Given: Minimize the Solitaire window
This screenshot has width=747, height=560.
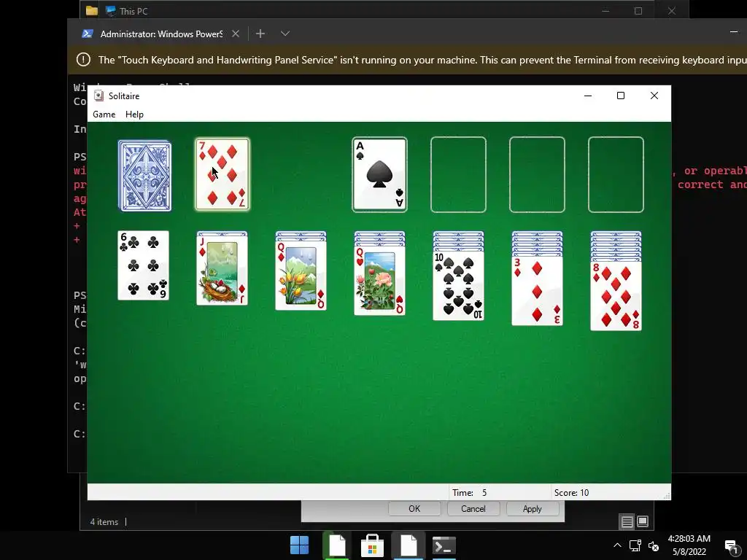Looking at the screenshot, I should (x=588, y=96).
